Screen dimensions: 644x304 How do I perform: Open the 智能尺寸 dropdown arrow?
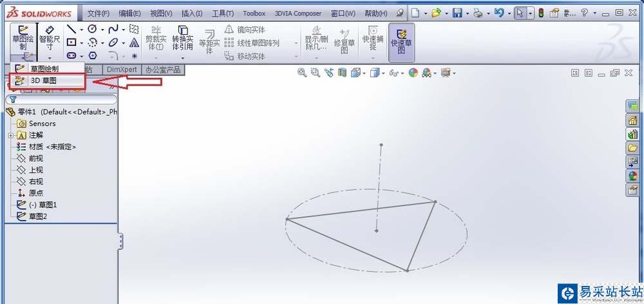(x=50, y=58)
